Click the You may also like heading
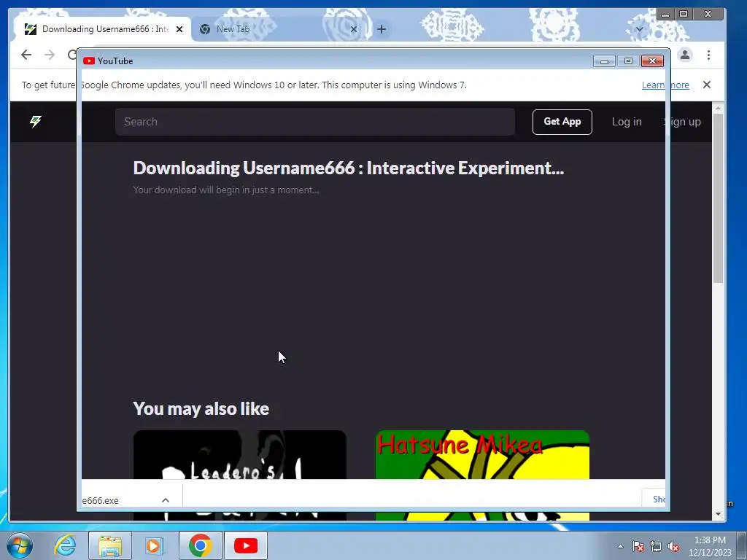The height and width of the screenshot is (560, 747). (x=201, y=408)
